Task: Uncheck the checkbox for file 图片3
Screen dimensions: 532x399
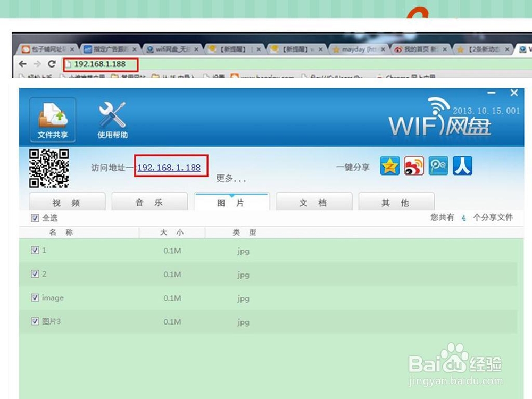Action: (x=35, y=321)
